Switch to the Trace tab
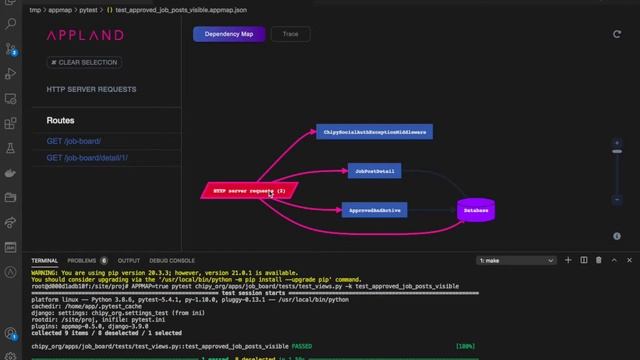Image resolution: width=640 pixels, height=360 pixels. pyautogui.click(x=290, y=34)
